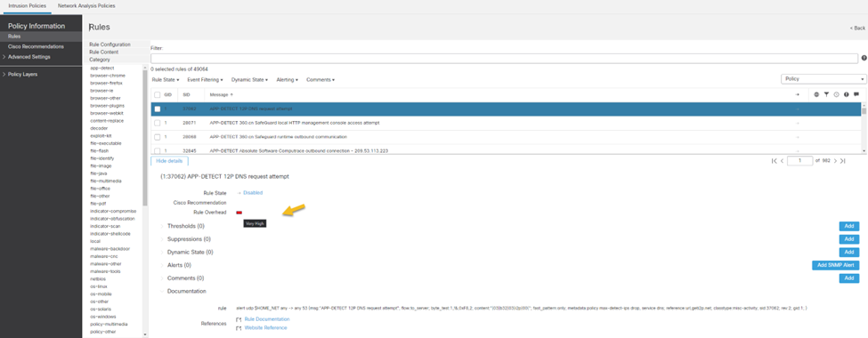Screen dimensions: 868x338
Task: Click rule state arrow in SID 28068 row
Action: tap(797, 137)
